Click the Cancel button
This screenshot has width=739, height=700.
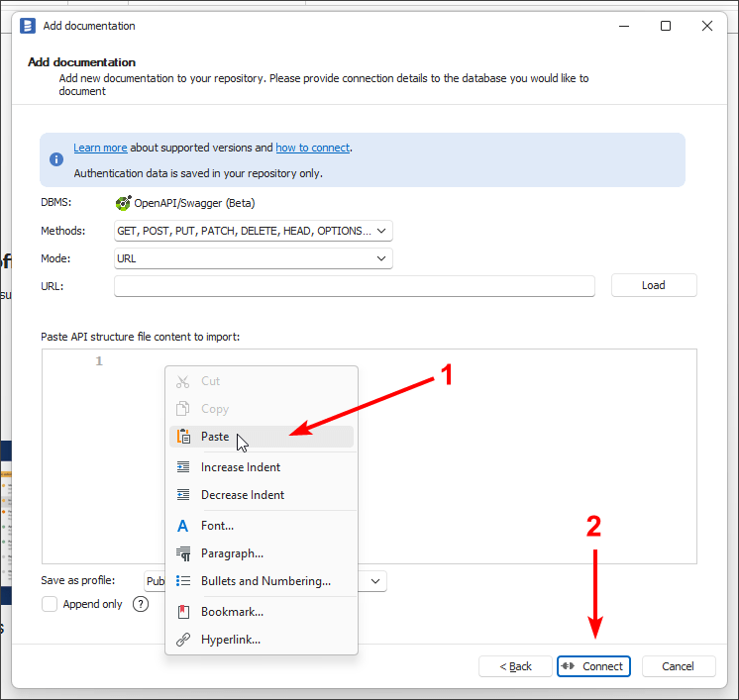pos(679,666)
